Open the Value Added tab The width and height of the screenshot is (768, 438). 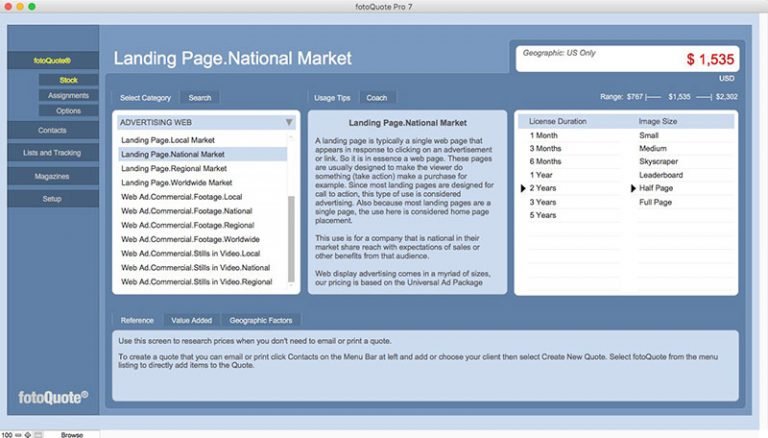[192, 320]
